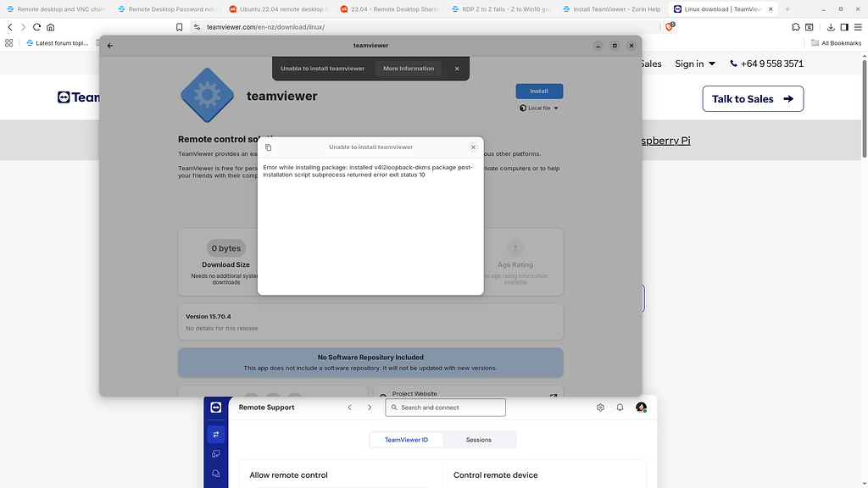The width and height of the screenshot is (868, 488).
Task: Click the Search and connect field
Action: pyautogui.click(x=445, y=407)
